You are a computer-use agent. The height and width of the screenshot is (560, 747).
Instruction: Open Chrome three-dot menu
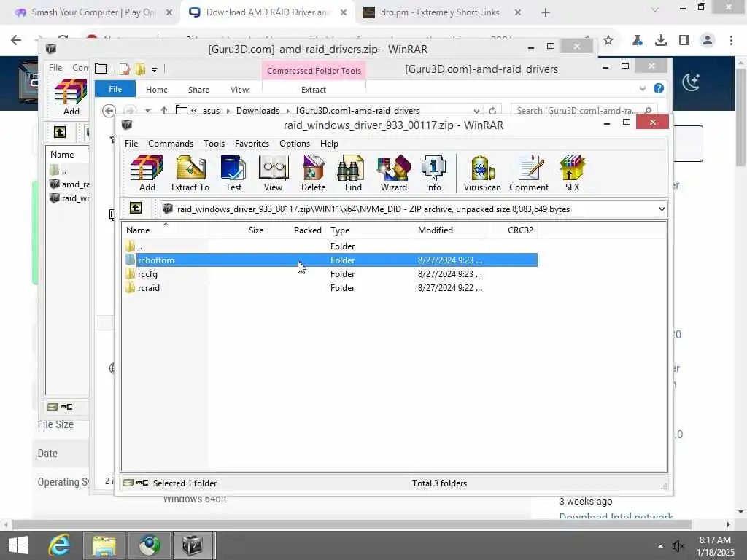click(x=731, y=41)
